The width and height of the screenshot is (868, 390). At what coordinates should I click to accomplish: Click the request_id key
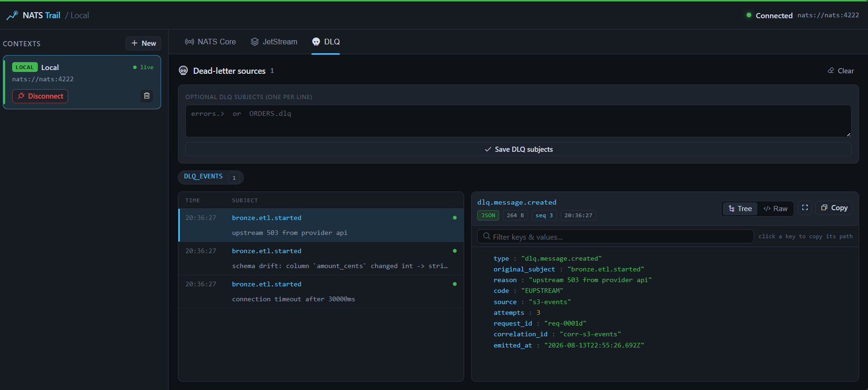[513, 324]
